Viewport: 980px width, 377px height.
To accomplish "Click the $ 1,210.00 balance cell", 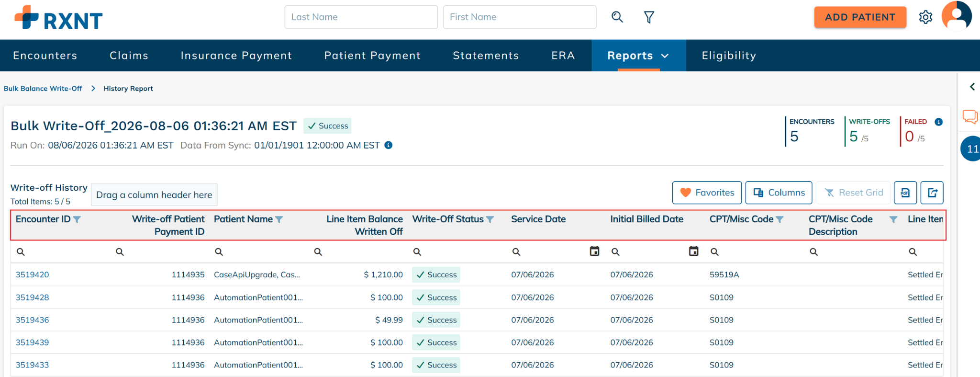I will pos(383,274).
